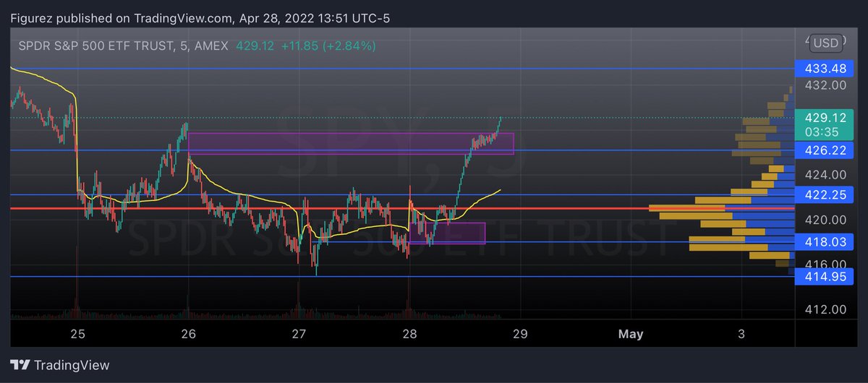Click date label 3 on time axis
Viewport: 868px width, 383px height.
741,334
